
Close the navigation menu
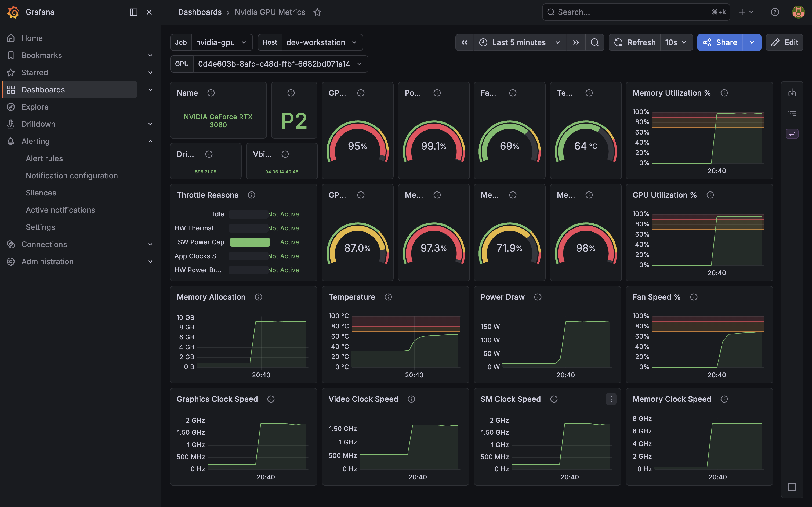click(150, 12)
